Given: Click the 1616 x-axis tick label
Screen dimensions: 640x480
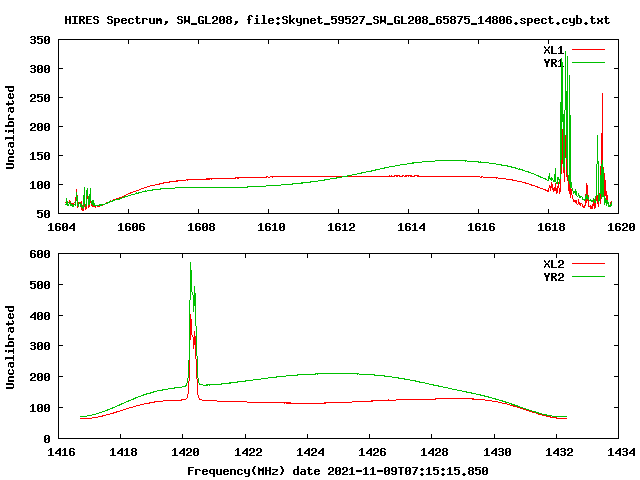Looking at the screenshot, I should pos(481,227).
